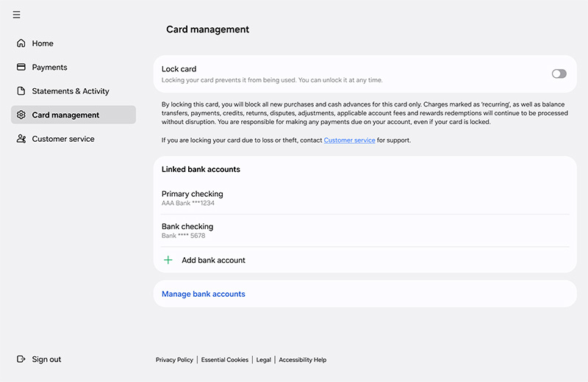Click the Home house icon
The height and width of the screenshot is (382, 588).
click(21, 43)
